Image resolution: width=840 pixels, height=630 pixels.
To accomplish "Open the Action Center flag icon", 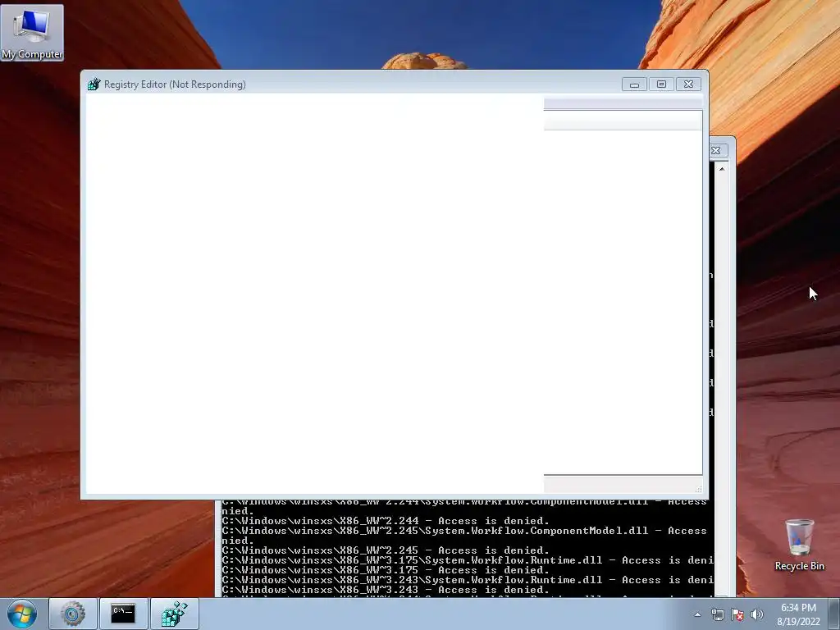I will tap(737, 614).
